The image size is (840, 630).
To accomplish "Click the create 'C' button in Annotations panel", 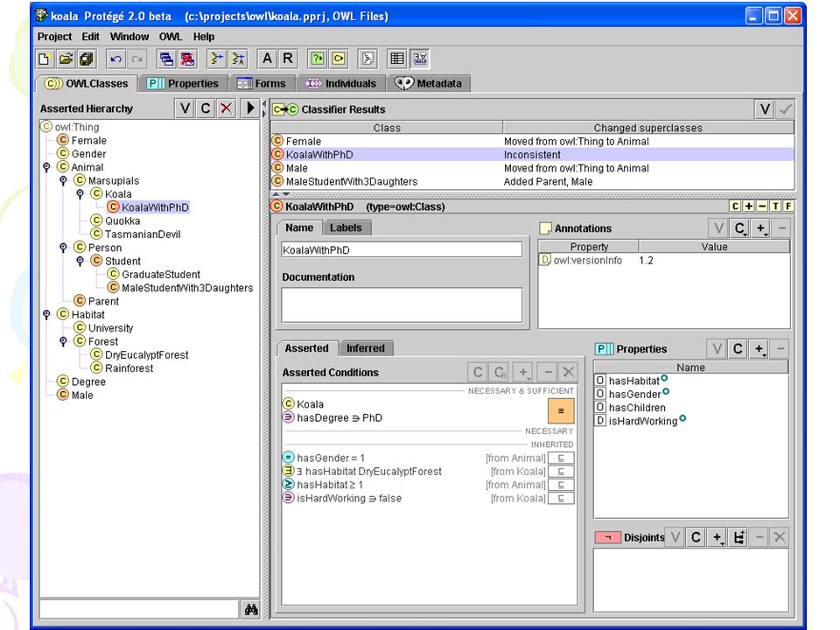I will coord(740,228).
